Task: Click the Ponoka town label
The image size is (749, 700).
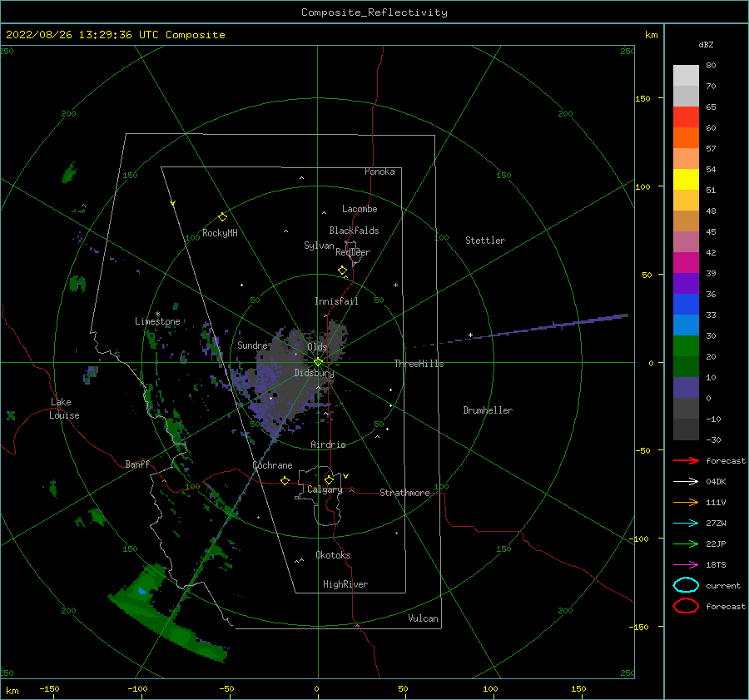Action: [x=379, y=171]
